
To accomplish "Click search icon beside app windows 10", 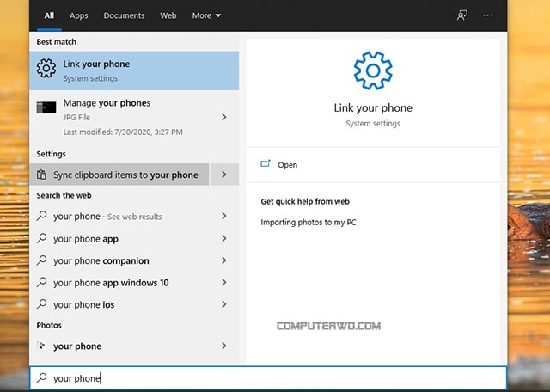I will click(42, 282).
